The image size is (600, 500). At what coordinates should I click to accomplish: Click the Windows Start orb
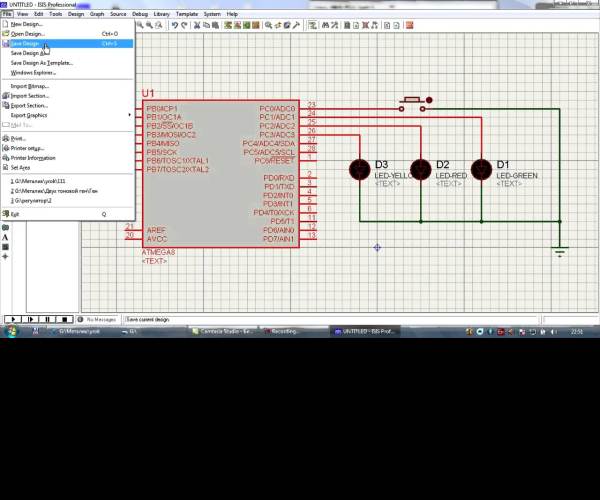(x=11, y=331)
